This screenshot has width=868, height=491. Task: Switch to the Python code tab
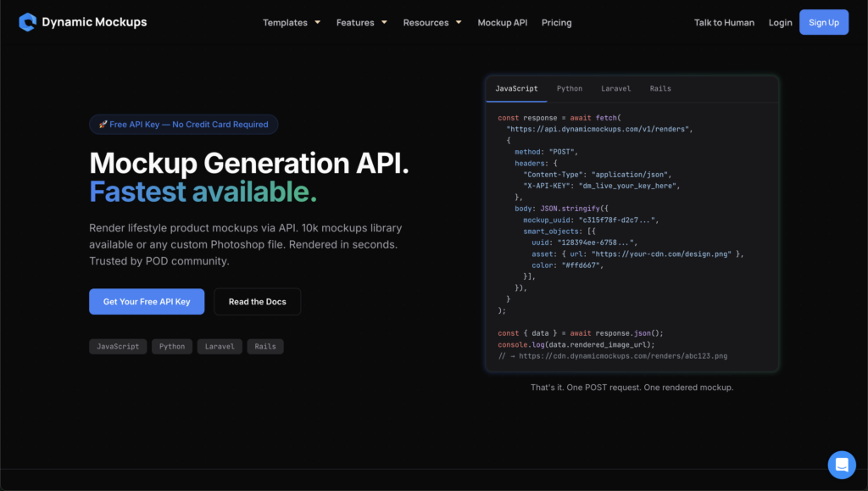point(569,88)
